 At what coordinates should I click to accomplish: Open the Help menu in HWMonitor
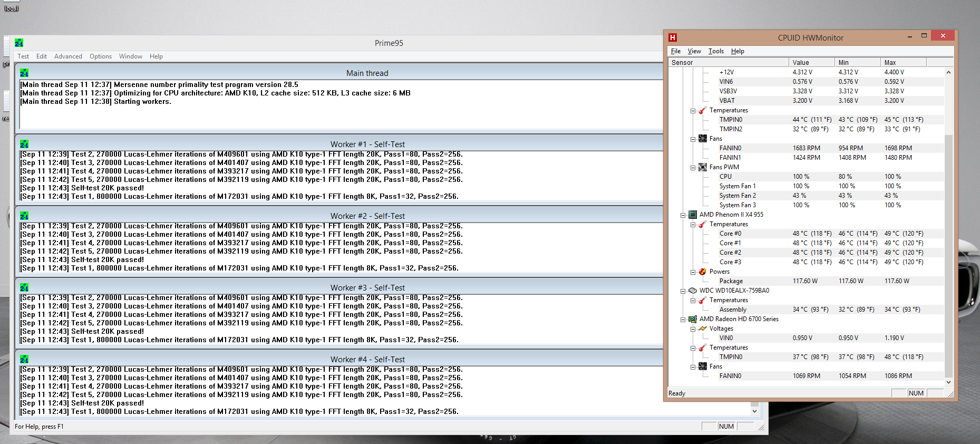pos(738,51)
